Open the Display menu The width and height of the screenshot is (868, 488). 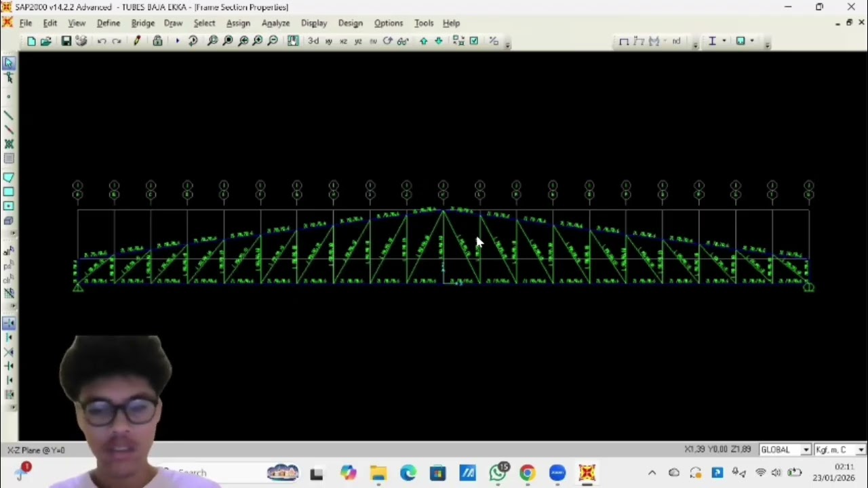coord(314,23)
